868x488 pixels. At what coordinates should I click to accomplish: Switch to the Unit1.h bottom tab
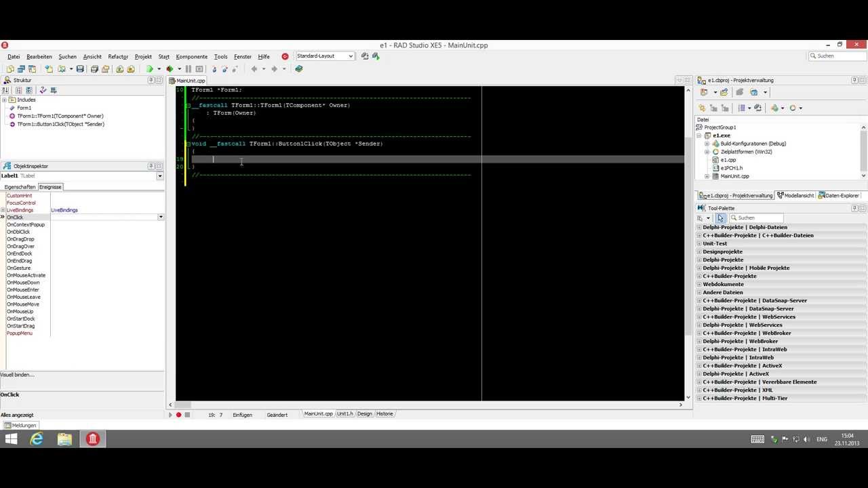coord(345,413)
